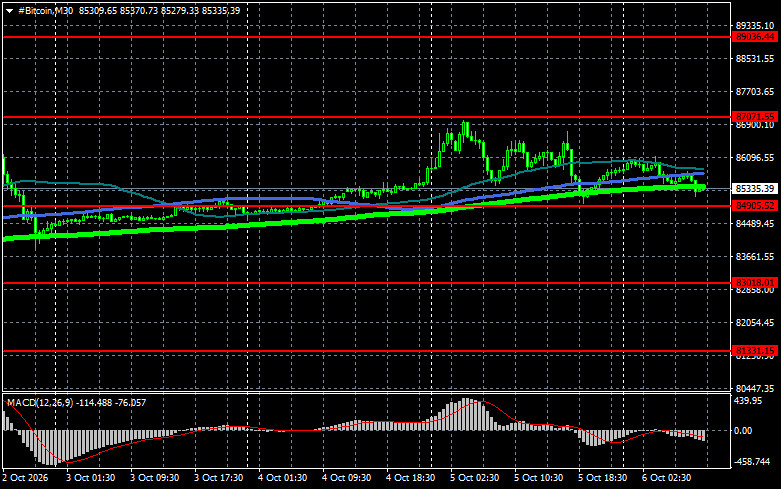Click the 87071.55 red price level label
The width and height of the screenshot is (781, 489).
tap(755, 117)
